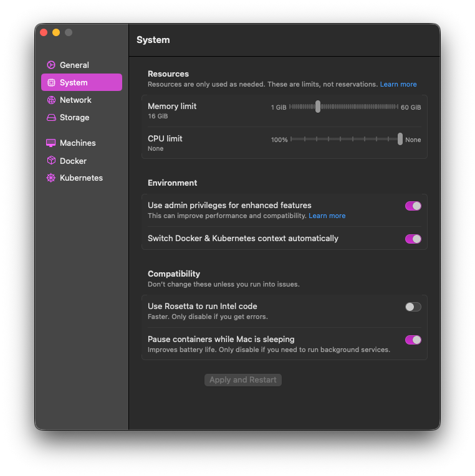
Task: Open the Network settings tab
Action: pos(75,100)
